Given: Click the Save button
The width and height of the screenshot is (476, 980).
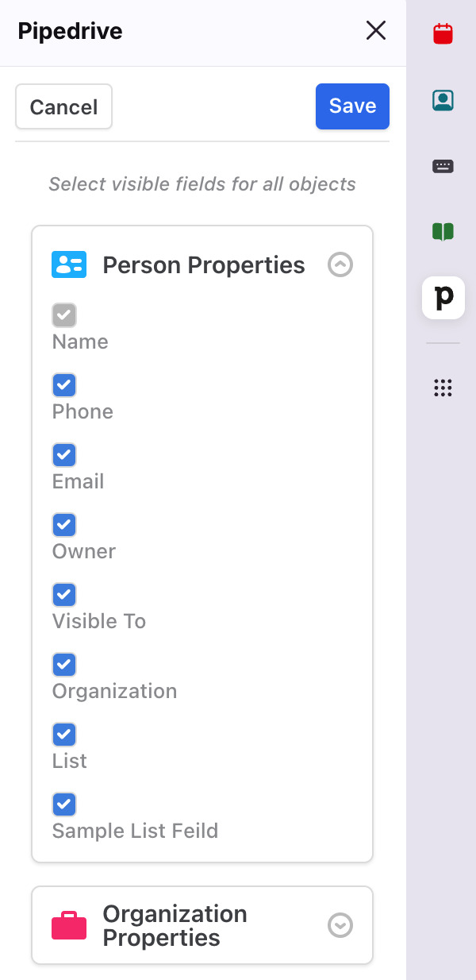Looking at the screenshot, I should pos(352,106).
